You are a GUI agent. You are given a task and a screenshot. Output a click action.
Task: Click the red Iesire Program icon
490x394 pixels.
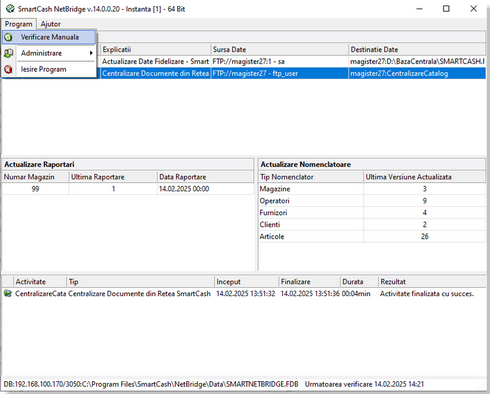click(8, 69)
